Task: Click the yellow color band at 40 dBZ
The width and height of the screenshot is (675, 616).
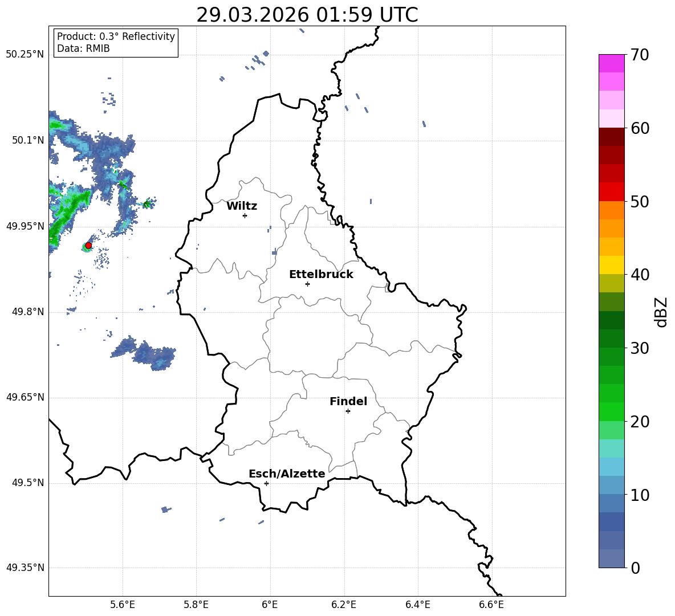Action: [611, 265]
